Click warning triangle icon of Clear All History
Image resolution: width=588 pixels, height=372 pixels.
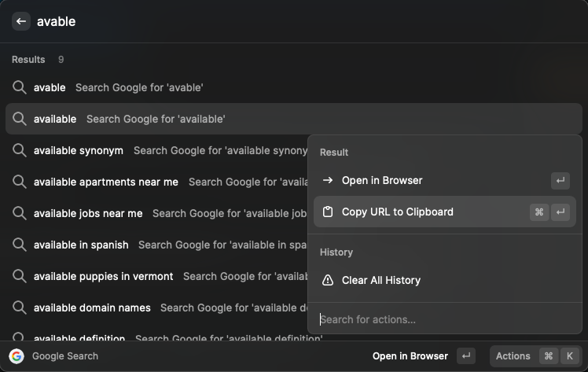coord(328,280)
